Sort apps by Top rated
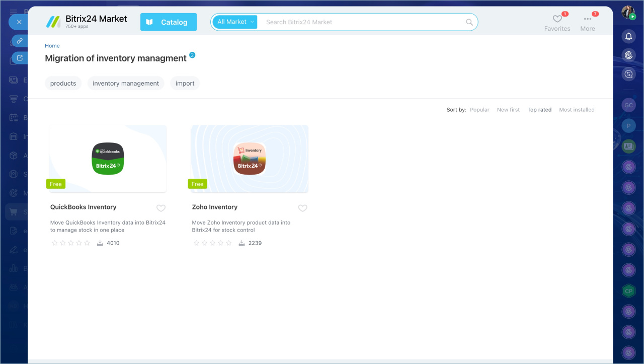Screen dimensions: 644x364 [x=539, y=110]
